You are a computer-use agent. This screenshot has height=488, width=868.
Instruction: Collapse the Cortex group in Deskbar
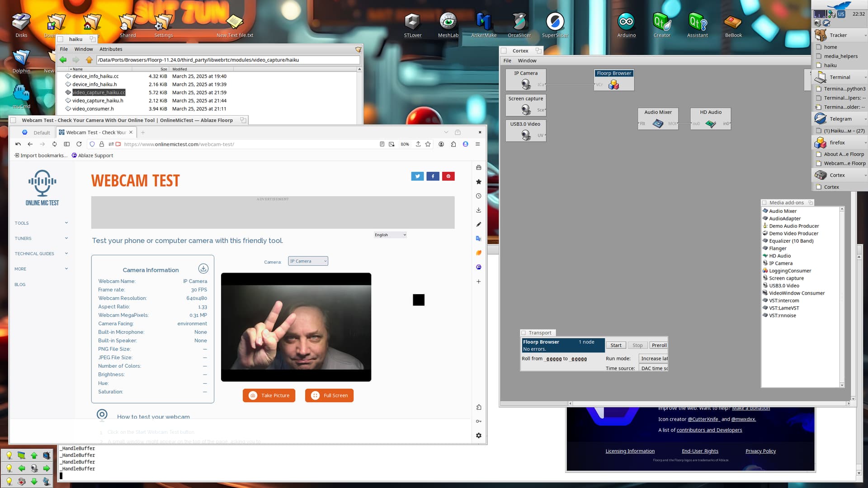(x=866, y=175)
